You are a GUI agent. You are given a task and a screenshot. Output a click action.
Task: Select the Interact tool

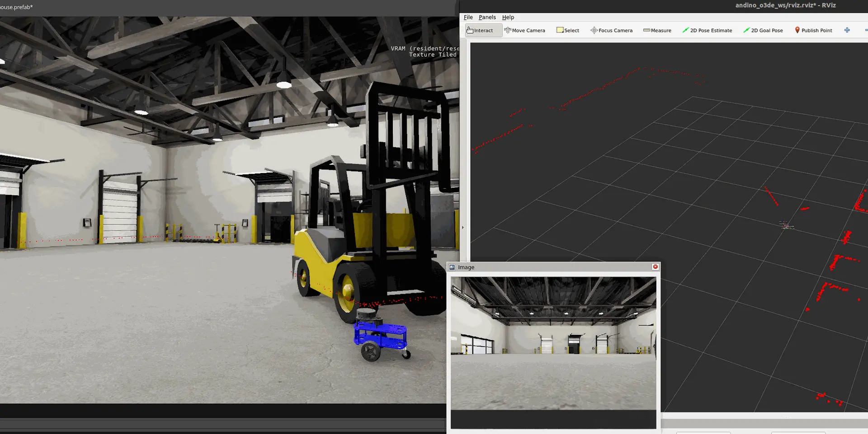tap(483, 30)
